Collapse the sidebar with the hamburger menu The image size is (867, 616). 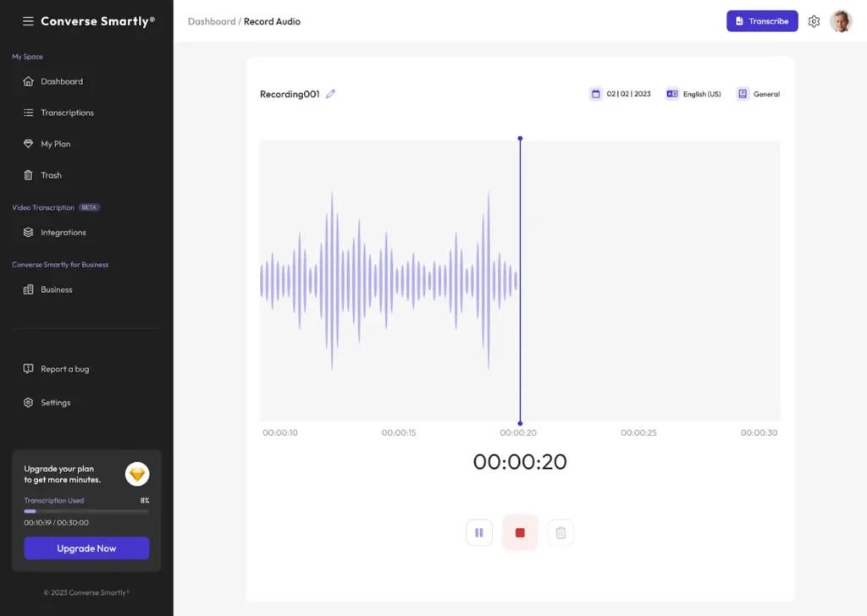pos(28,20)
